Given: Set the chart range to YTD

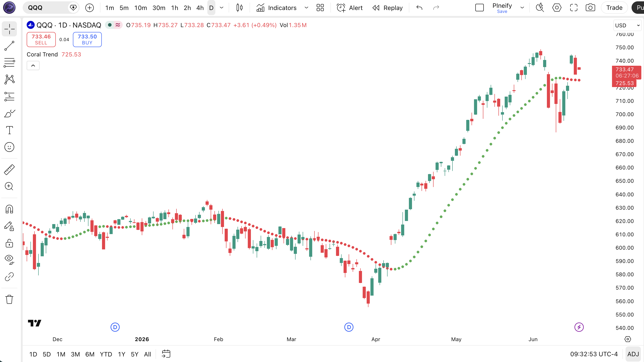Looking at the screenshot, I should point(106,354).
